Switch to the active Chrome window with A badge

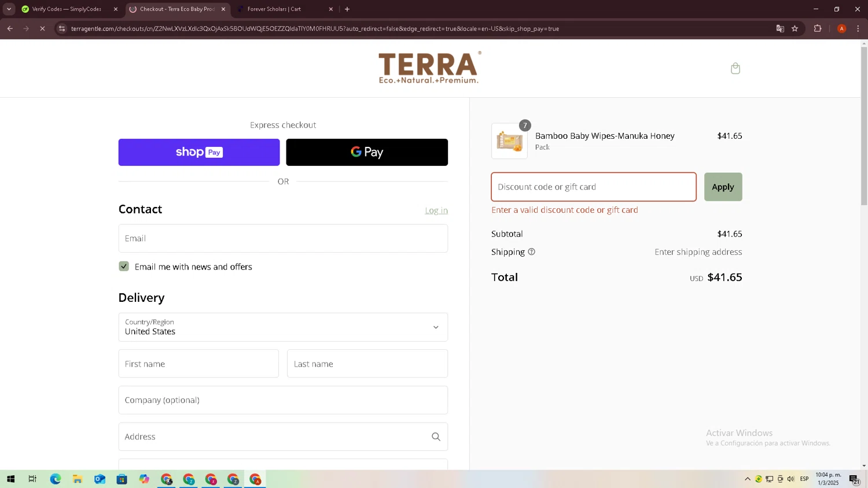click(x=255, y=479)
